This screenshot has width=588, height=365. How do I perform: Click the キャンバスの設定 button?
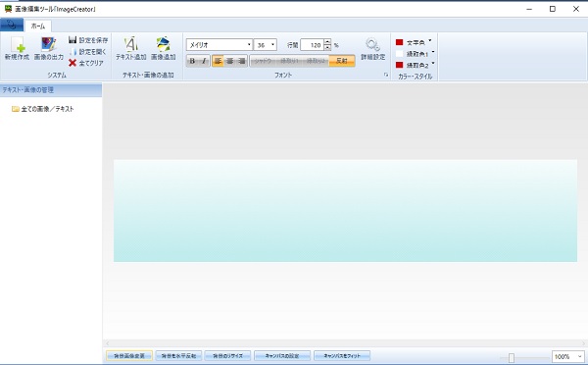coord(282,355)
